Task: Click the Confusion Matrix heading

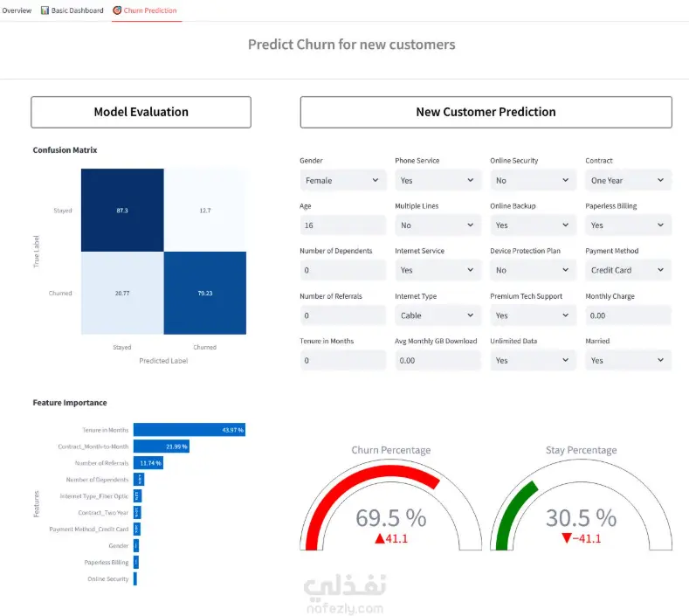Action: [x=65, y=150]
